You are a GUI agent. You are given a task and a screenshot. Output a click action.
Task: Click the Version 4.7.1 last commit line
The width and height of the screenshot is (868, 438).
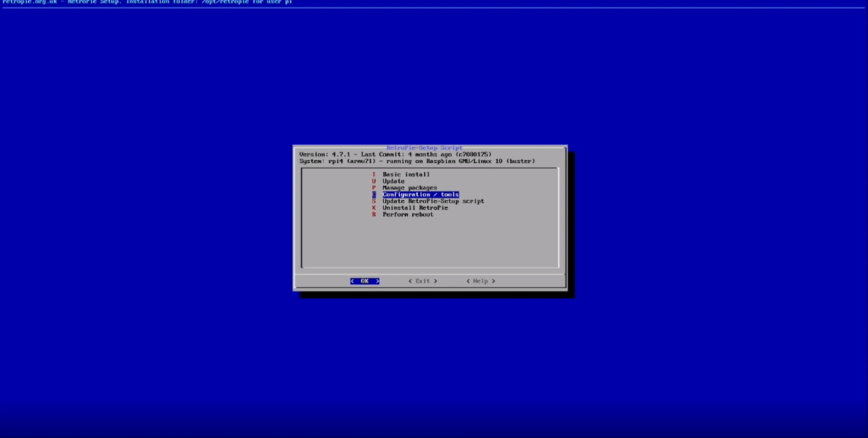point(395,155)
